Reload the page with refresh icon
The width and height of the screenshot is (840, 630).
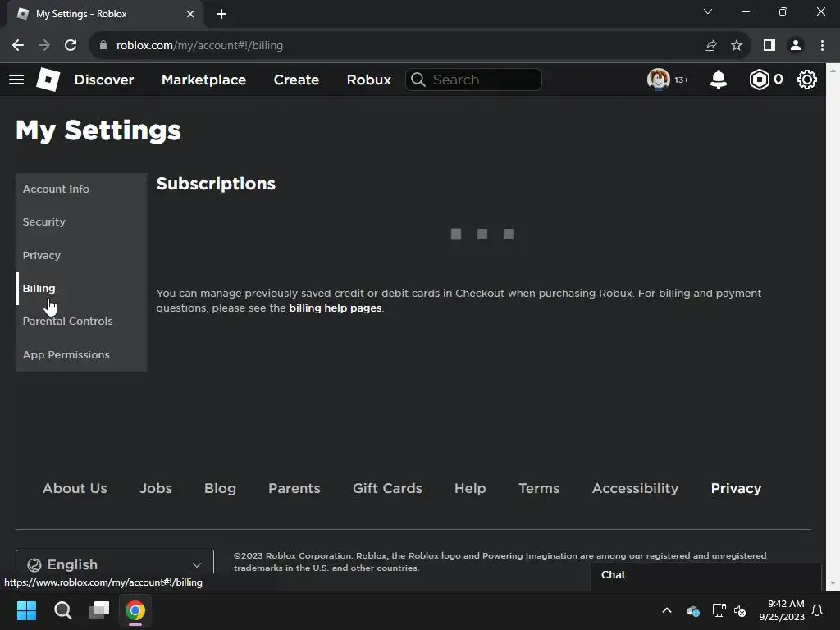(71, 46)
